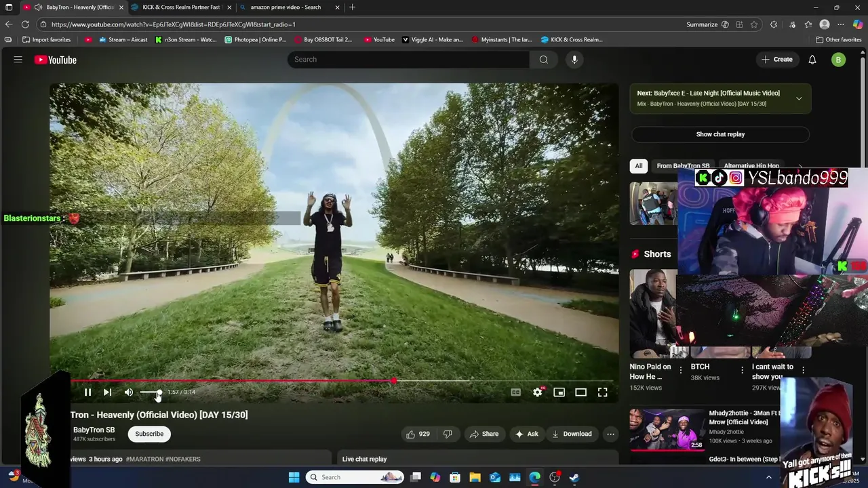Click the Download button
This screenshot has width=868, height=488.
tap(572, 434)
